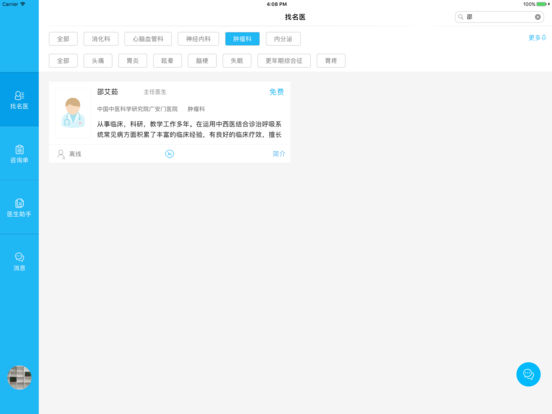Select the 更年期综合征 symptom filter
The image size is (552, 414).
pos(284,61)
